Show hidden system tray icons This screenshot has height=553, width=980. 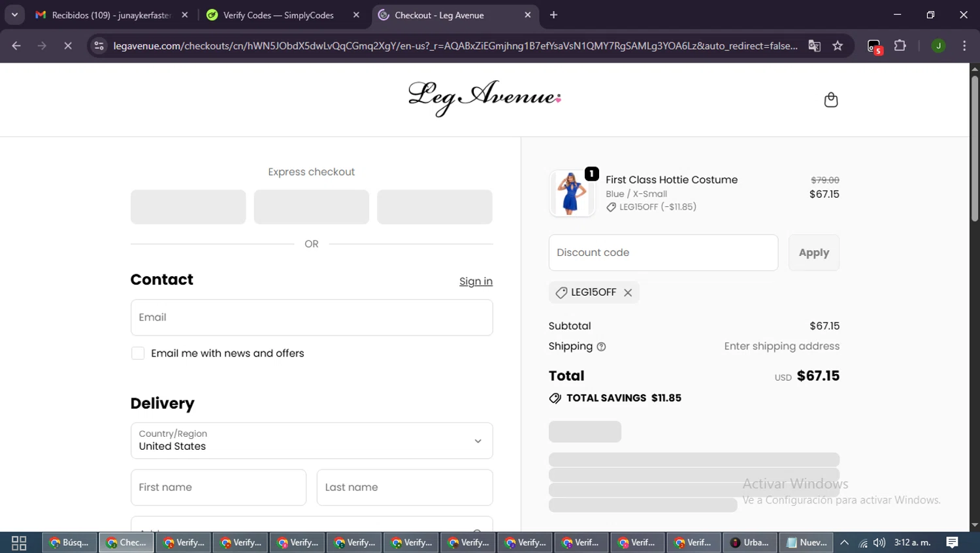[844, 543]
